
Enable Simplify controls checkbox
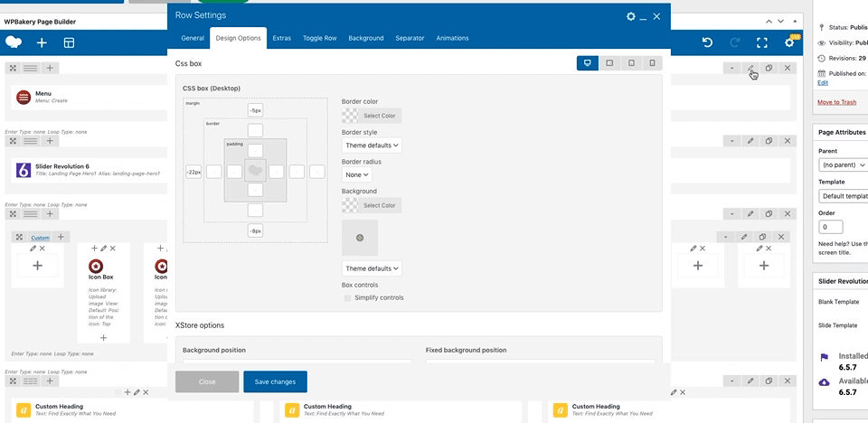[347, 298]
